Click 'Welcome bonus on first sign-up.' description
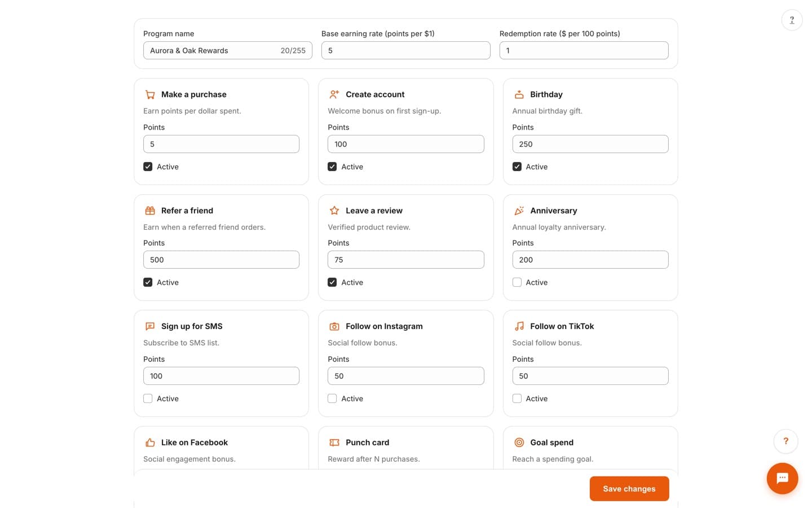Image resolution: width=812 pixels, height=508 pixels. pos(385,111)
